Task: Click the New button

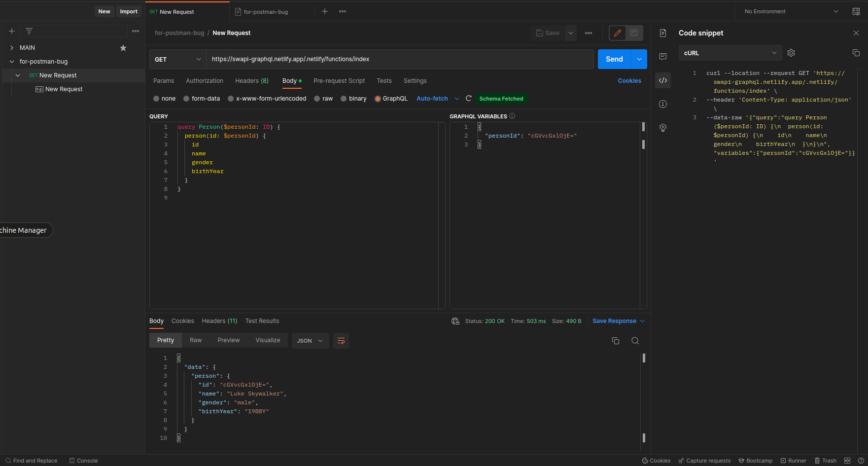Action: click(x=104, y=11)
